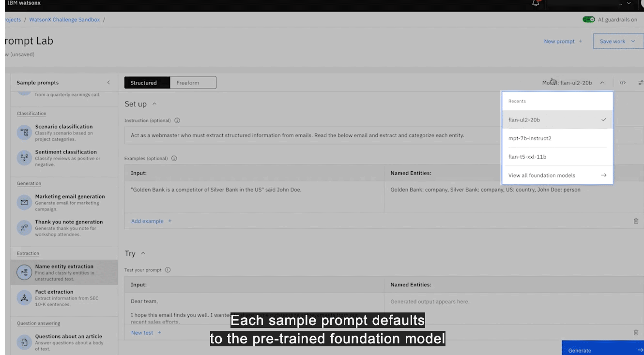Click info icon next to Test your prompt

168,270
